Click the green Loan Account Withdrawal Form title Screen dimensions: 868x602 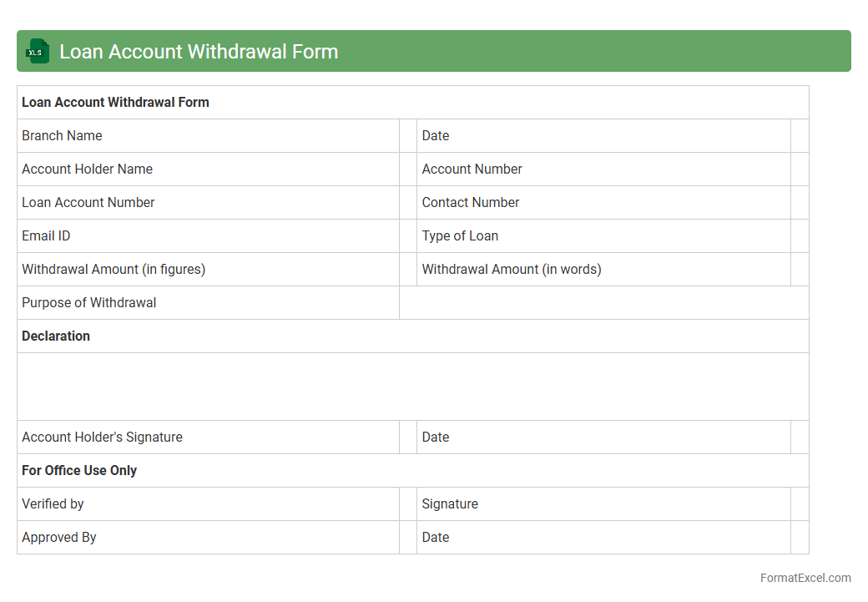[199, 52]
